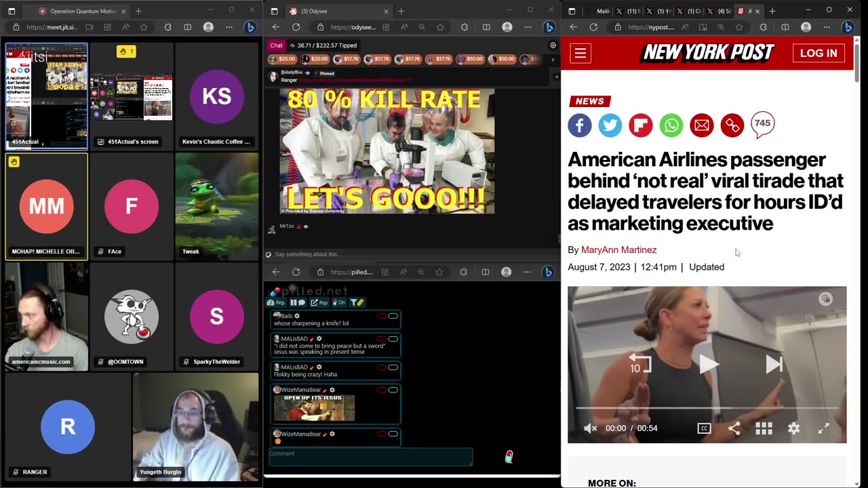
Task: Click green pill on the 'Flokky being crazy' message
Action: tap(393, 367)
